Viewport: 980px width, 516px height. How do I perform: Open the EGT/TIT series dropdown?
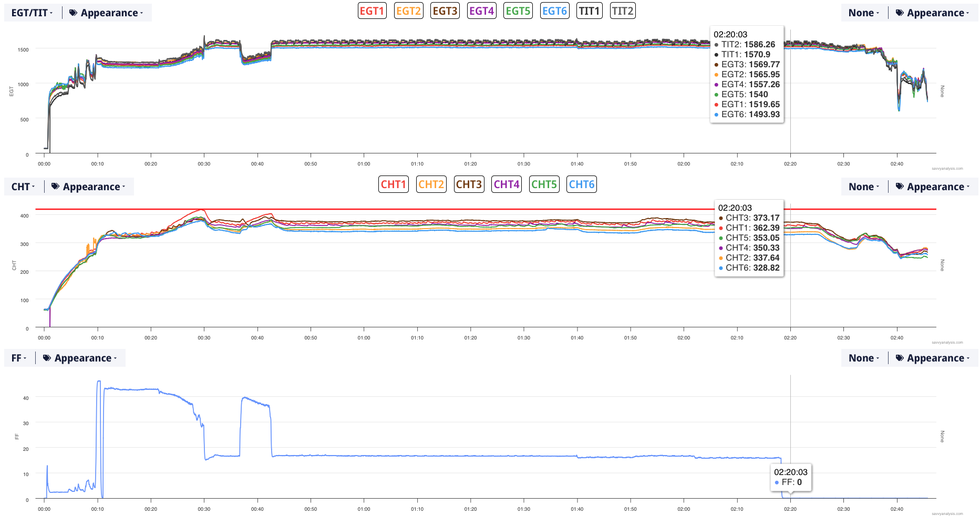(x=32, y=13)
